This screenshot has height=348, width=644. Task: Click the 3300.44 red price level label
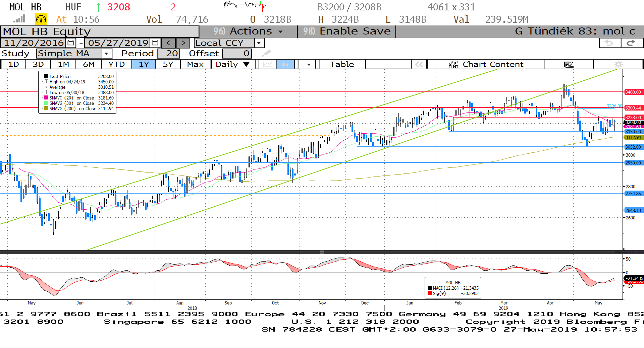pos(633,108)
